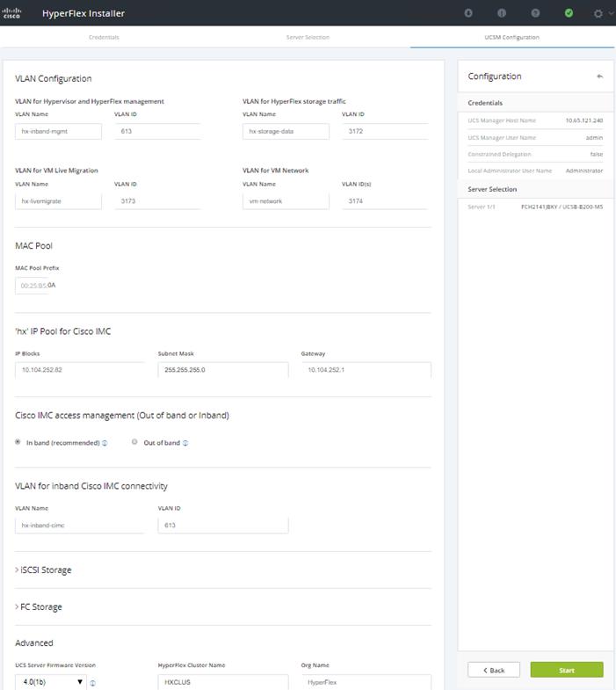The height and width of the screenshot is (690, 616).
Task: Edit Gateway field 10.104.252.1
Action: click(366, 370)
